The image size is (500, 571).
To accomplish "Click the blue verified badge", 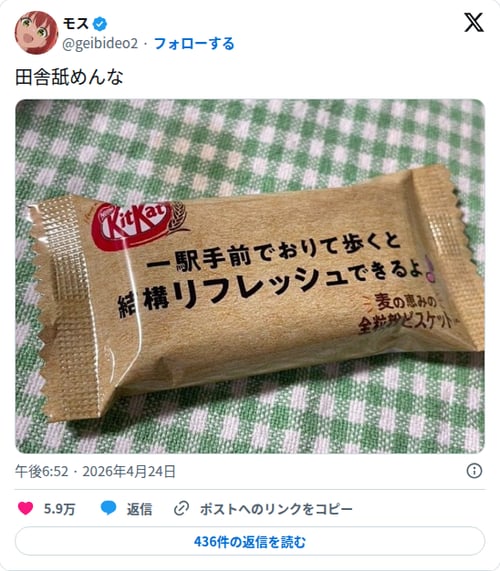I will click(99, 24).
